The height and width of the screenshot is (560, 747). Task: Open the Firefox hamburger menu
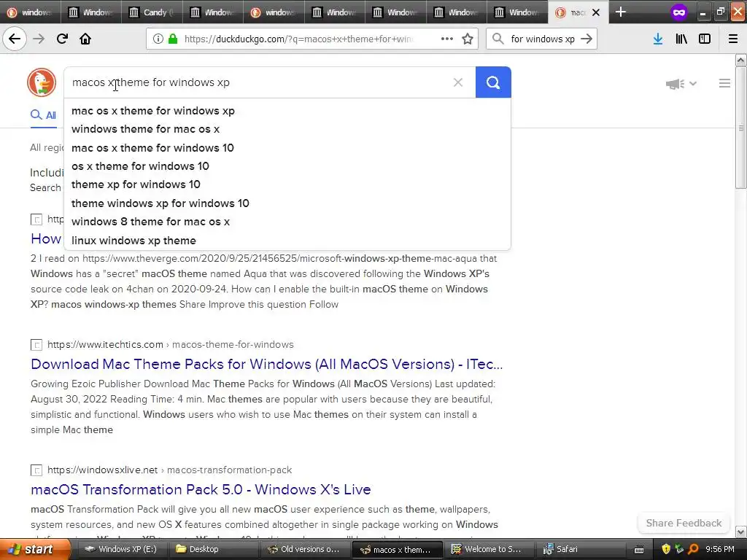(733, 39)
